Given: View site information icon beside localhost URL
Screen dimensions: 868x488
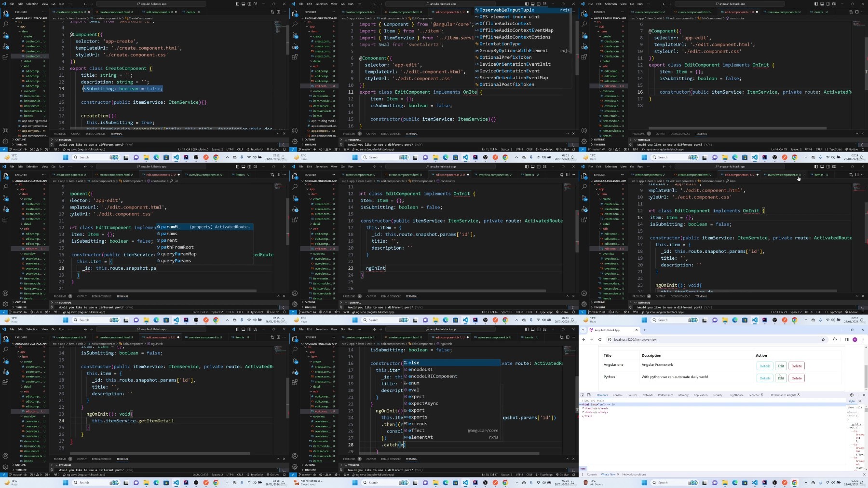Looking at the screenshot, I should point(610,339).
